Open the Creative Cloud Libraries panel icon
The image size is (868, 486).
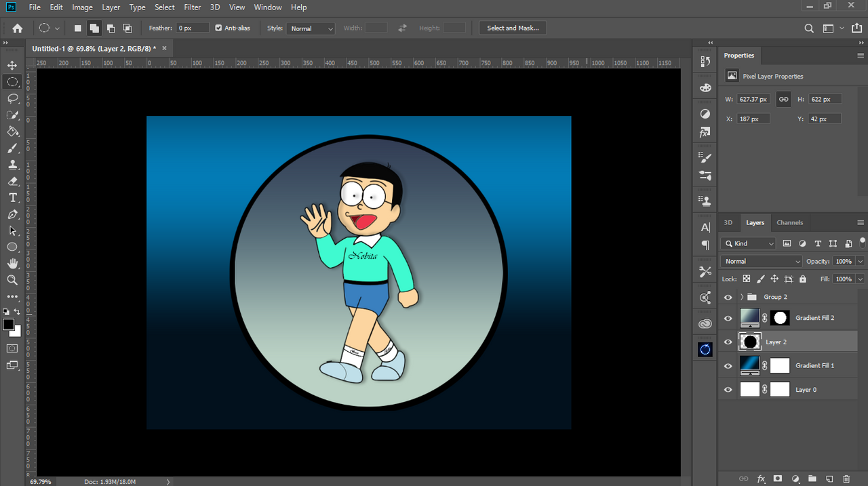pyautogui.click(x=705, y=323)
